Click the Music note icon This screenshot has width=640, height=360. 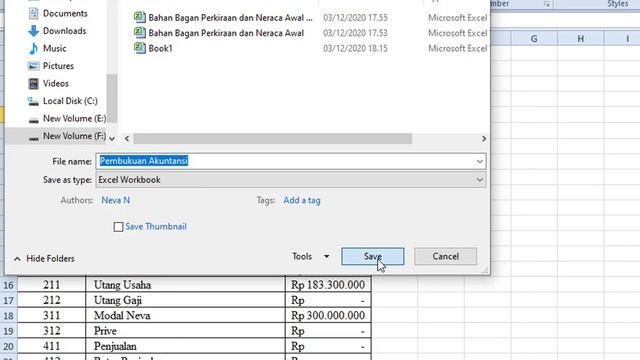33,49
